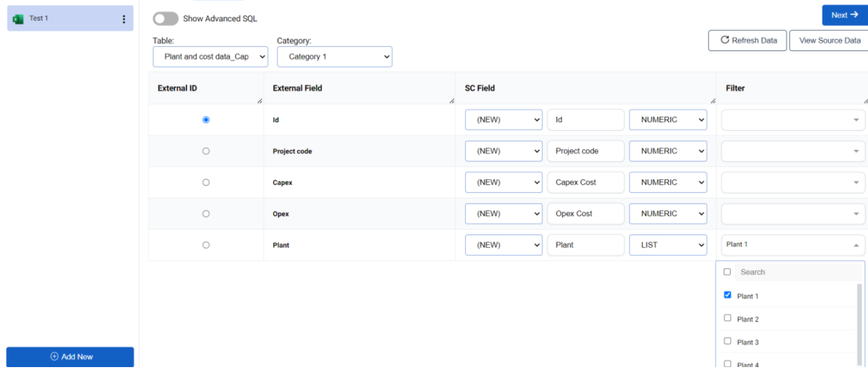The width and height of the screenshot is (868, 369).
Task: Open the Filter dropdown for Project code row
Action: tap(793, 151)
